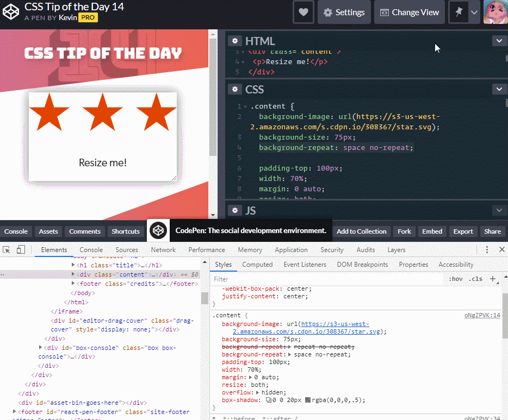Activate DevTools element inspector icon
508x420 pixels.
click(x=6, y=250)
